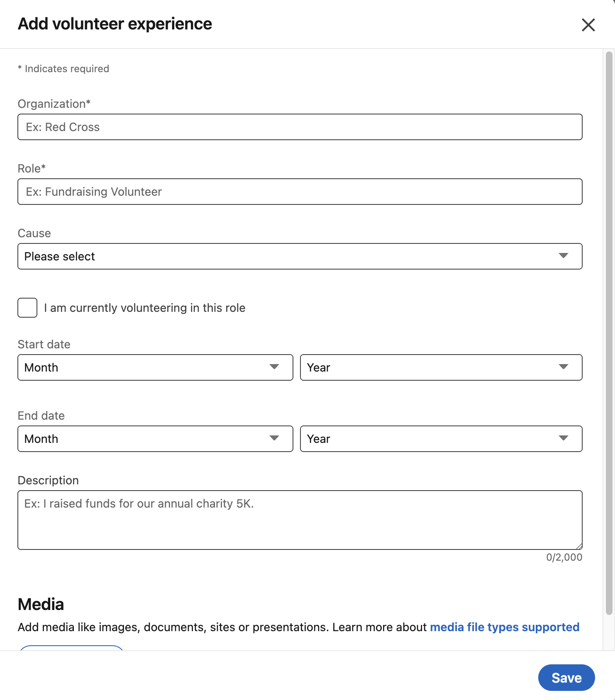Click the Start Month dropdown arrow icon
Image resolution: width=615 pixels, height=700 pixels.
(274, 367)
